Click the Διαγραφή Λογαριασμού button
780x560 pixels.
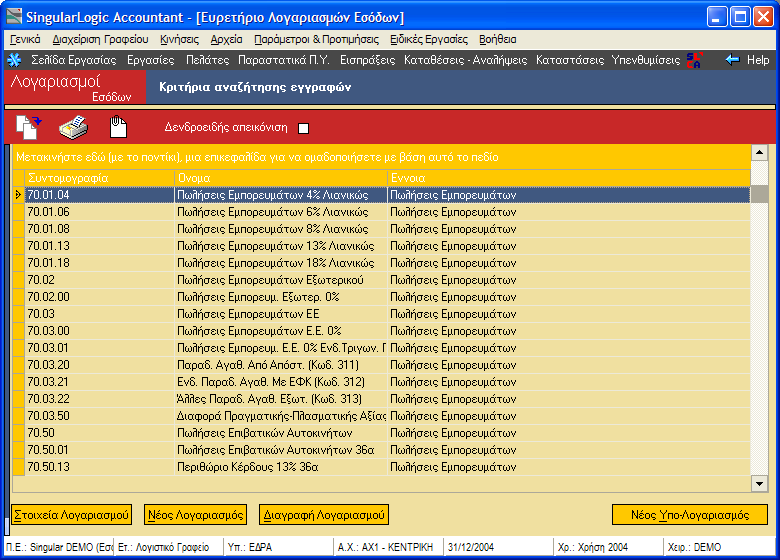[324, 515]
